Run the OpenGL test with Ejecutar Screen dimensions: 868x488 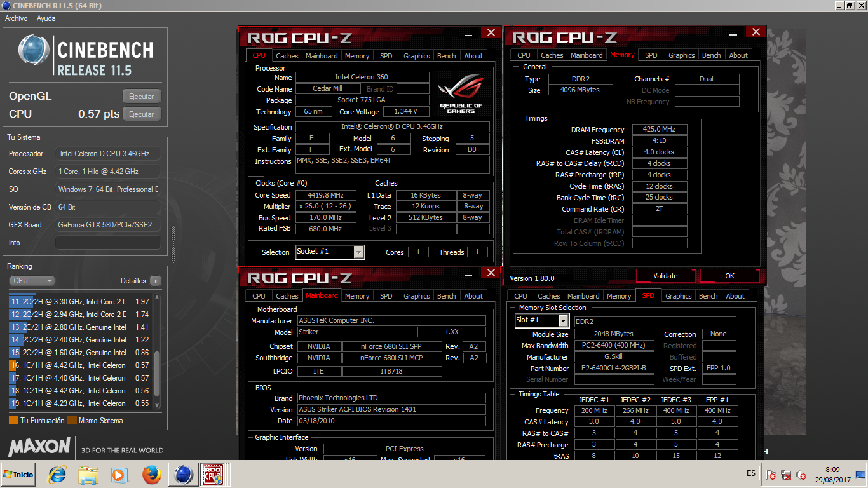(x=142, y=97)
